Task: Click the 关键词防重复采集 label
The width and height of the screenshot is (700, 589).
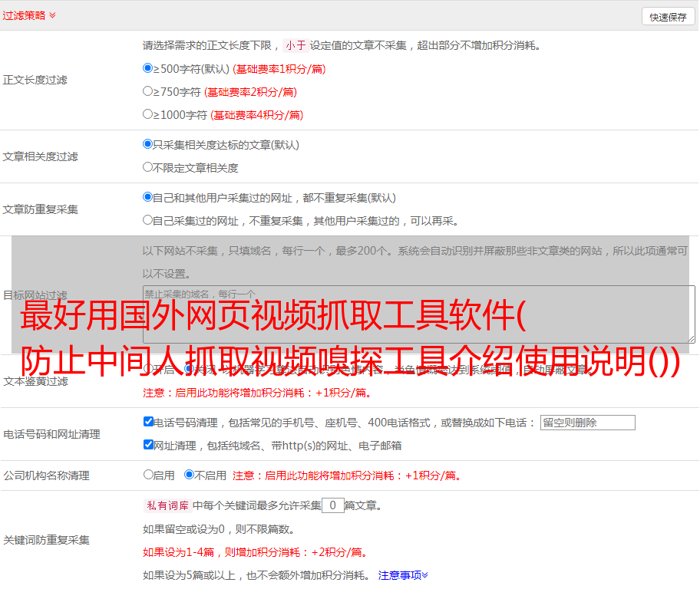Action: [x=46, y=540]
